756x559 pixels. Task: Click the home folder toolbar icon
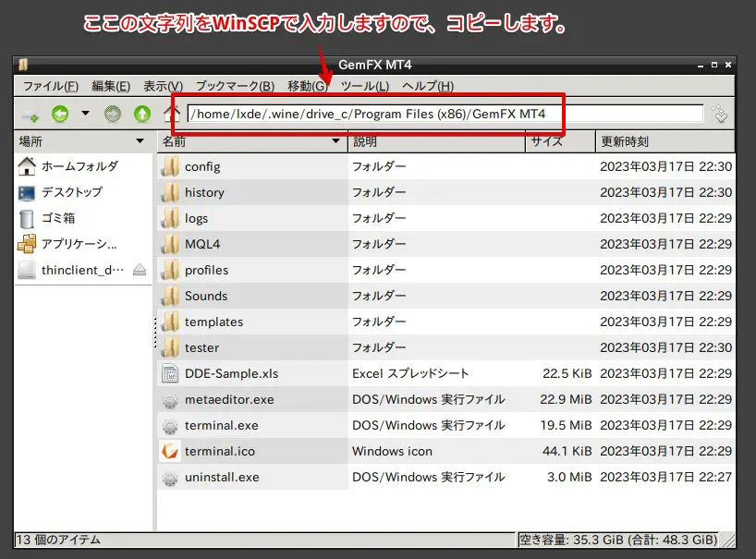tap(170, 115)
